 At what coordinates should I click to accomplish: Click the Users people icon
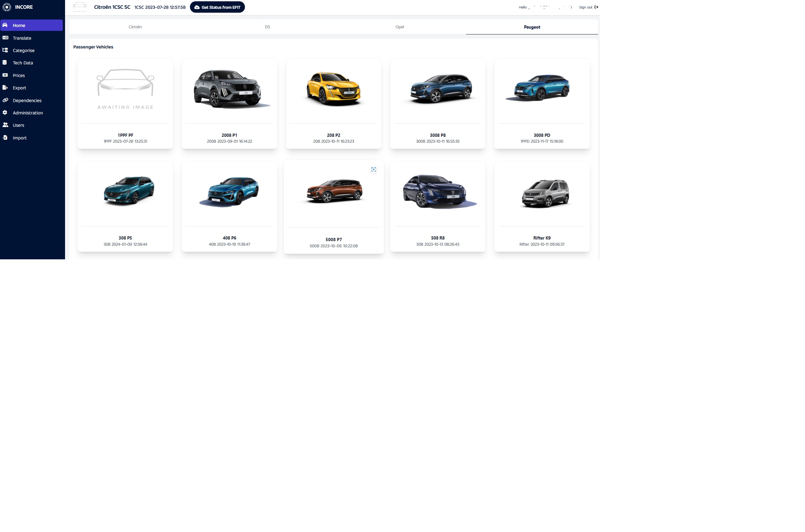point(6,125)
